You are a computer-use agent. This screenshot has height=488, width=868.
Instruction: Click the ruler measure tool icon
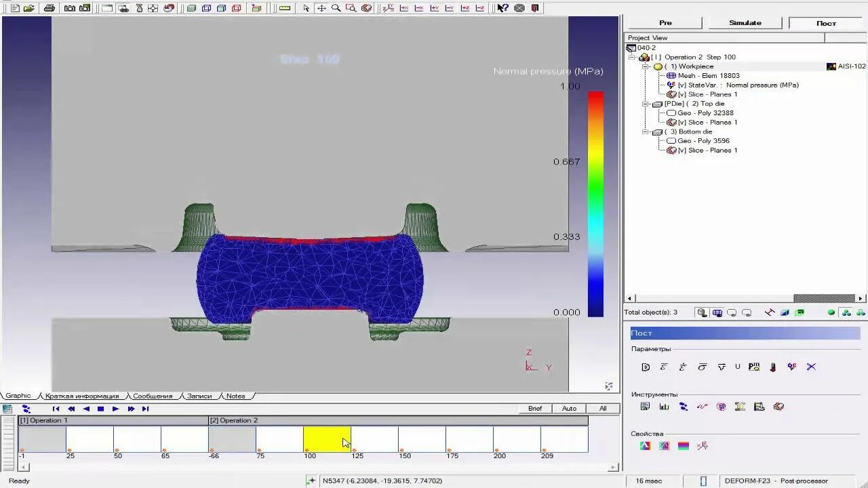pyautogui.click(x=285, y=8)
